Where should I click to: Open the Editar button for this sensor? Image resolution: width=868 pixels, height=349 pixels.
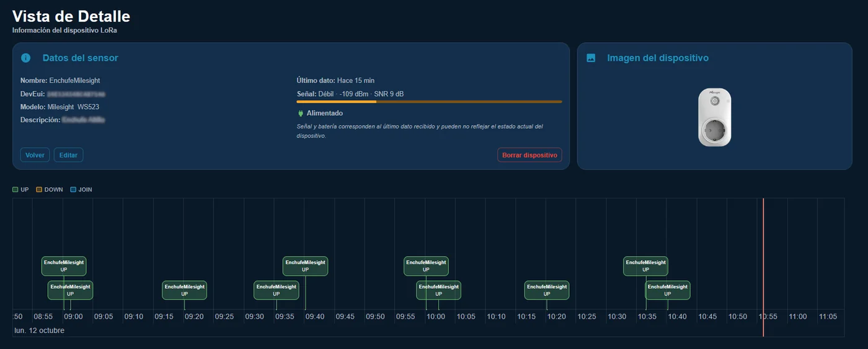click(68, 155)
